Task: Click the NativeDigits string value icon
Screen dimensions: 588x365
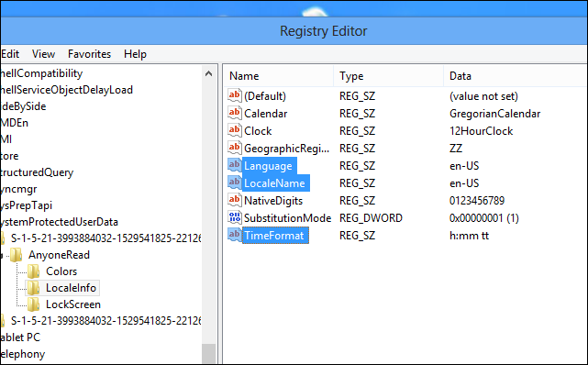Action: pos(235,200)
